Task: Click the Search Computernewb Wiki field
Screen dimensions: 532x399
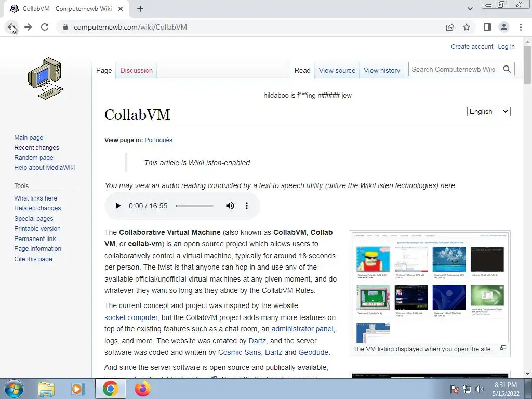Action: click(x=455, y=69)
